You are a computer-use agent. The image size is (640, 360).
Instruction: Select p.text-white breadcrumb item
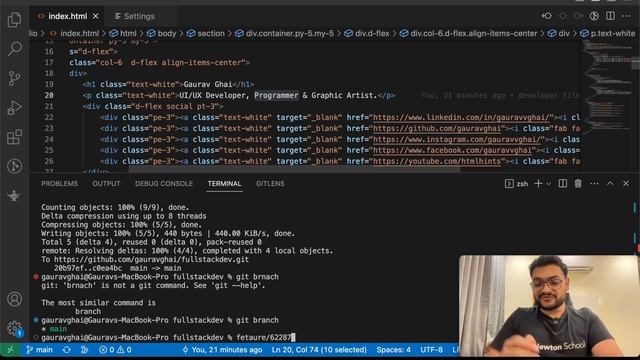click(613, 33)
